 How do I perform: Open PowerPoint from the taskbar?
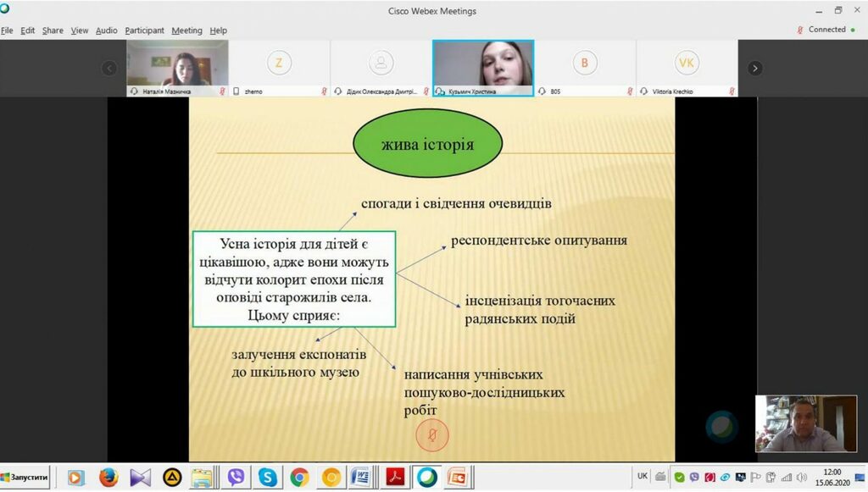[x=459, y=477]
